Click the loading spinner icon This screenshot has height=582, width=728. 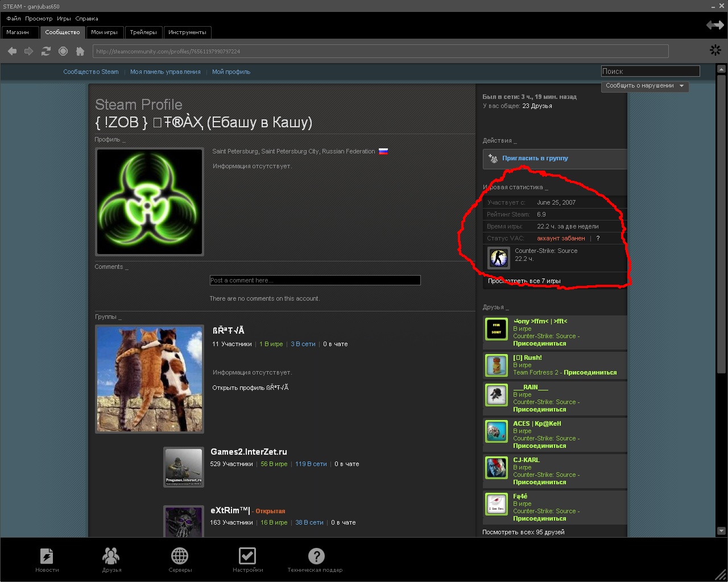715,51
